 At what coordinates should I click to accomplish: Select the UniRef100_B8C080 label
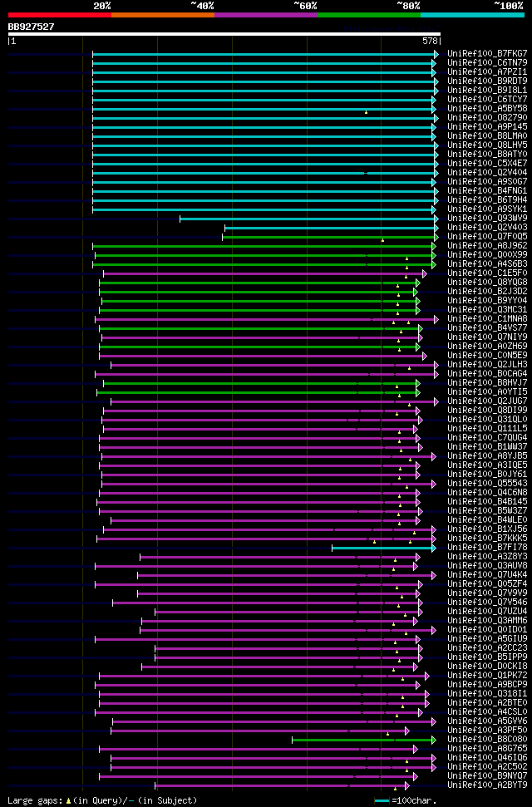(x=487, y=740)
